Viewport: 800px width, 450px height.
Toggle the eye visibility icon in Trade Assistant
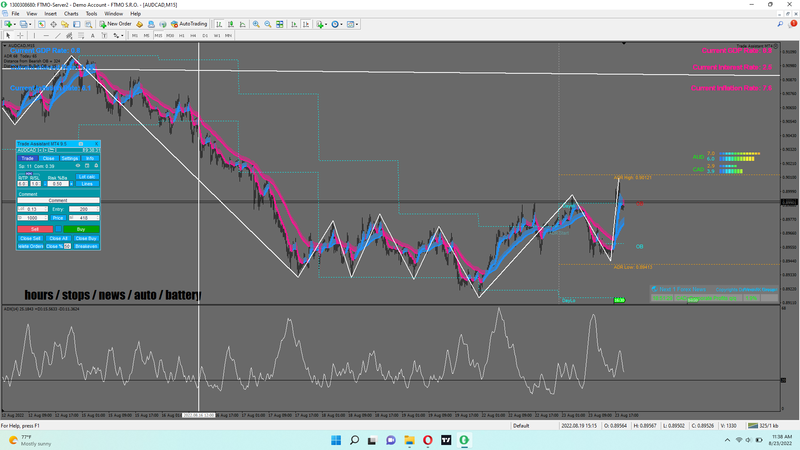(x=77, y=165)
